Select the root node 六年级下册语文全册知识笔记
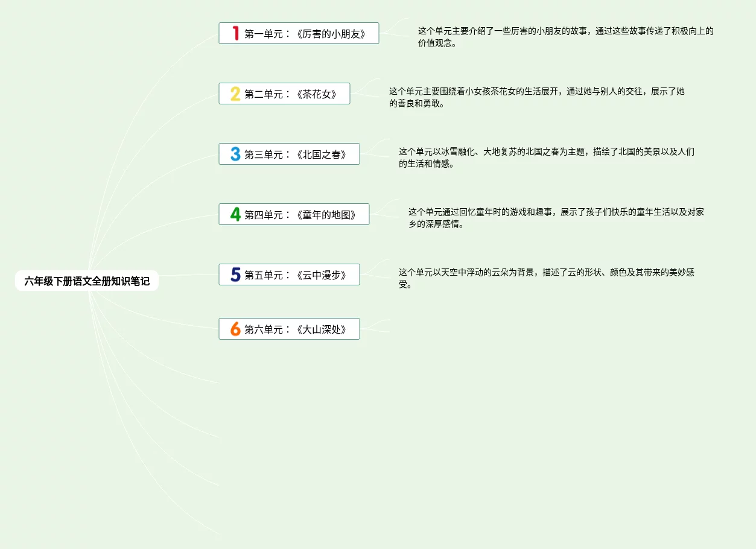756x549 pixels. point(87,281)
